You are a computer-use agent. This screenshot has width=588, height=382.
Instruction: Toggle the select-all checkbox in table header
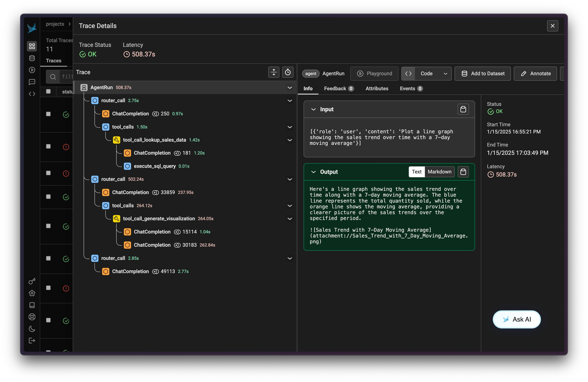point(48,91)
